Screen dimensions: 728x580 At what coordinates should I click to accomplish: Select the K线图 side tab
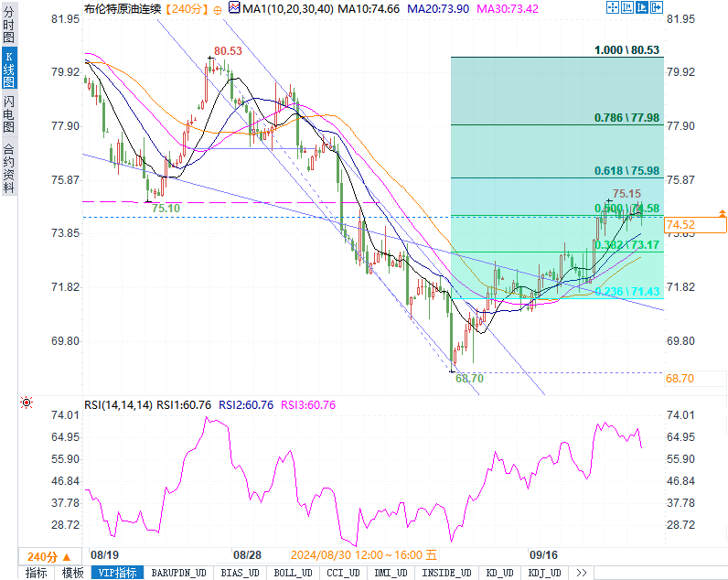coord(9,69)
